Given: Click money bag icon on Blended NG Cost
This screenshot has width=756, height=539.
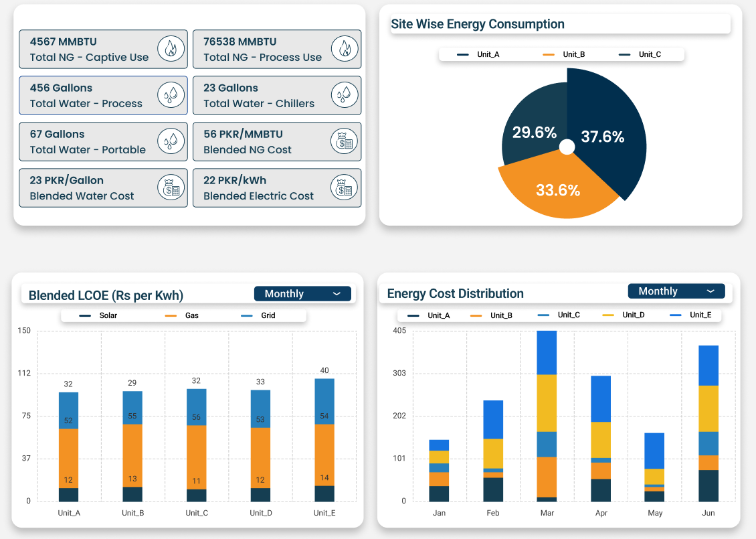Looking at the screenshot, I should (x=345, y=141).
